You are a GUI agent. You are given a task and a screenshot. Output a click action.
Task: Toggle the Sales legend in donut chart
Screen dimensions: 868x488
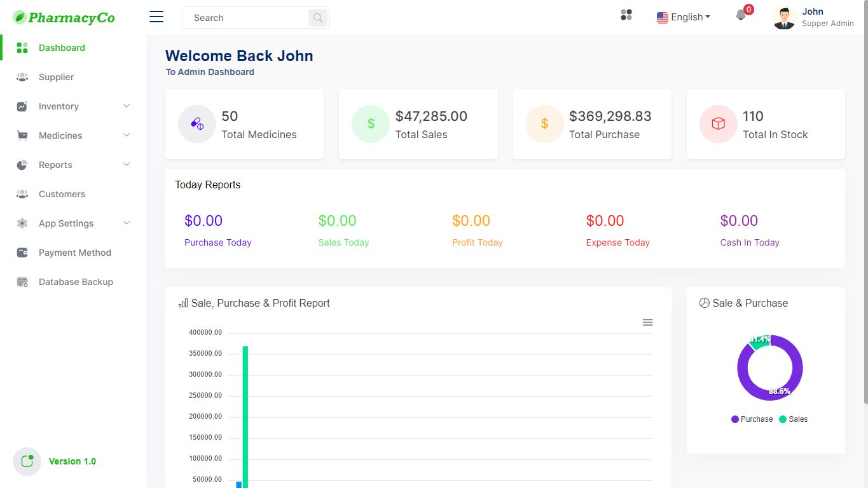793,419
